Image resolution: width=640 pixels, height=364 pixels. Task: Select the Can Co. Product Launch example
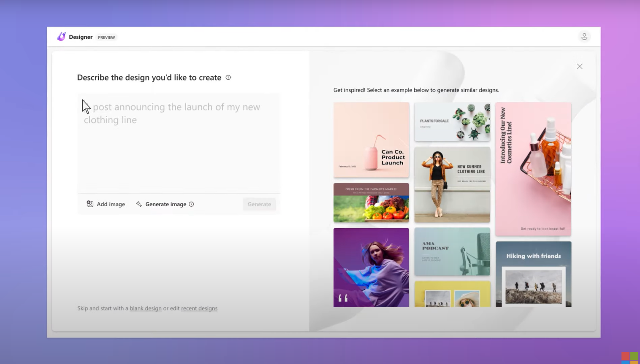pyautogui.click(x=371, y=140)
